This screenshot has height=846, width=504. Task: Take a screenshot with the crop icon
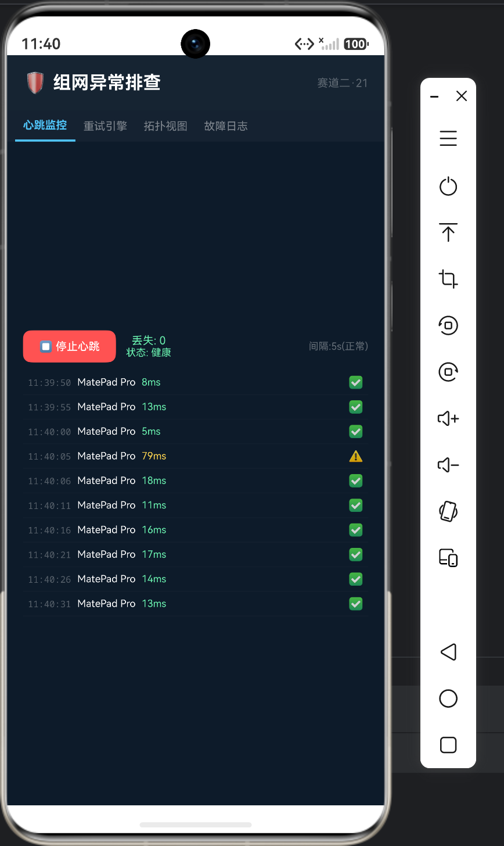[x=448, y=279]
